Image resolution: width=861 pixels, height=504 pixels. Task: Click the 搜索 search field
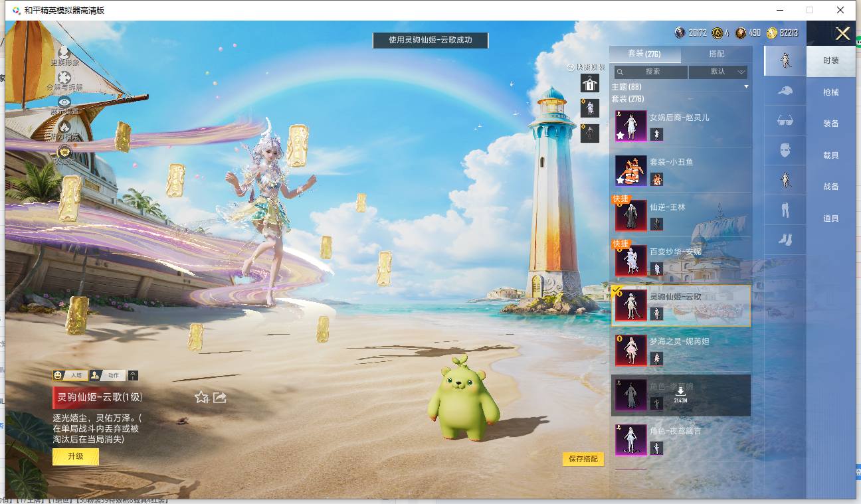tap(650, 72)
